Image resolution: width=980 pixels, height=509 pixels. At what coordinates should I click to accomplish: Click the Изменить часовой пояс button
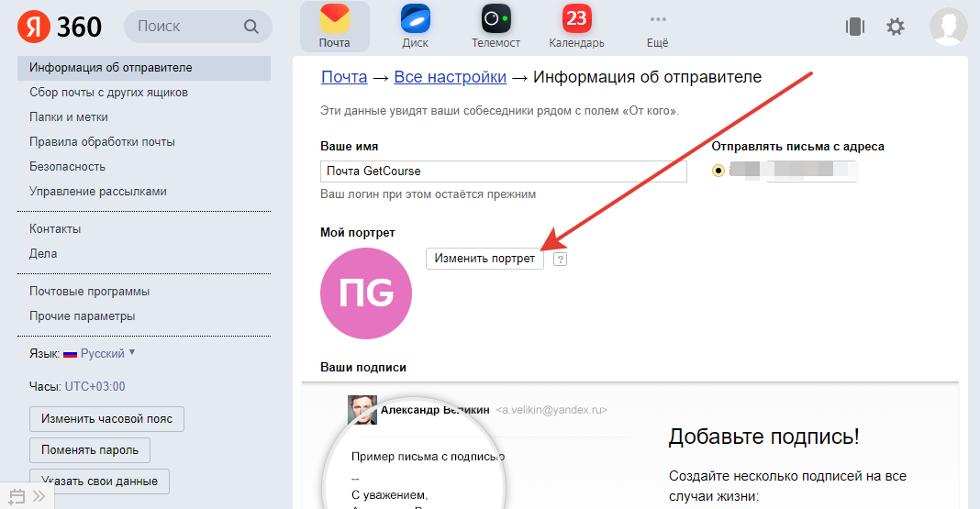click(x=106, y=419)
